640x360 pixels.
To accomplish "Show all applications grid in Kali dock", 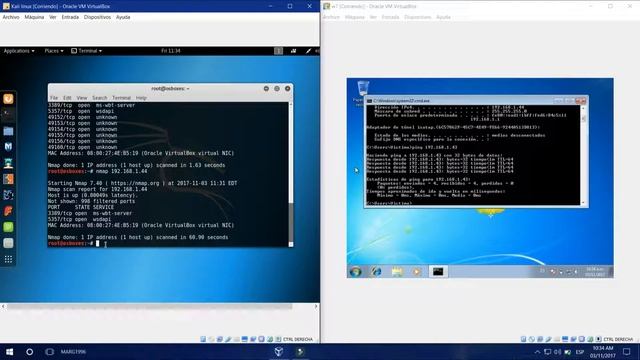I will coord(8,259).
